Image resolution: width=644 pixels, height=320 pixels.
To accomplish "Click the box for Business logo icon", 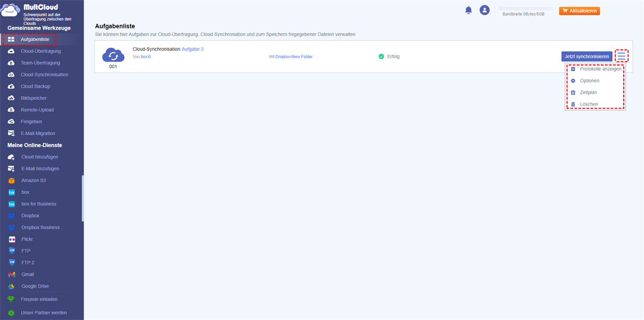I will tap(11, 204).
